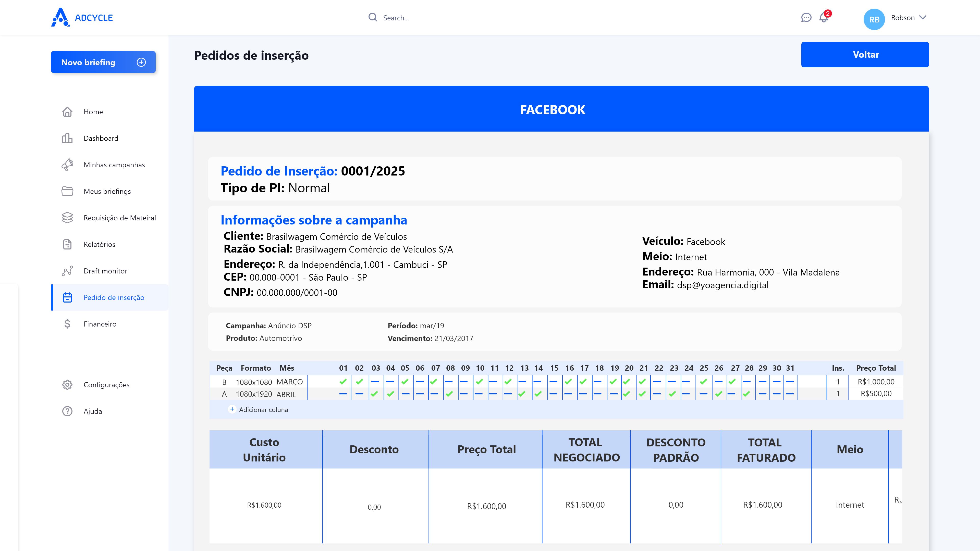Screen dimensions: 980x551
Task: Toggle day 03 checkmark in ABRIL row
Action: pos(375,394)
